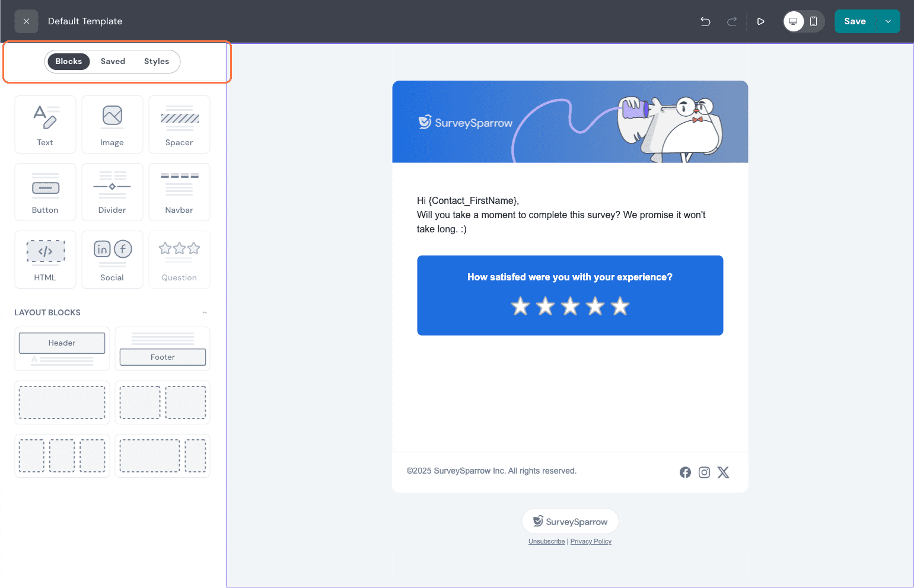Choose the HTML block
Screen dimensions: 914x588
tap(45, 260)
